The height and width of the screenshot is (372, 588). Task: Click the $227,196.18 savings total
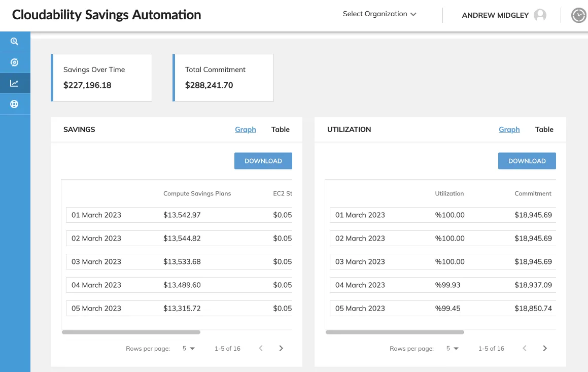(87, 85)
